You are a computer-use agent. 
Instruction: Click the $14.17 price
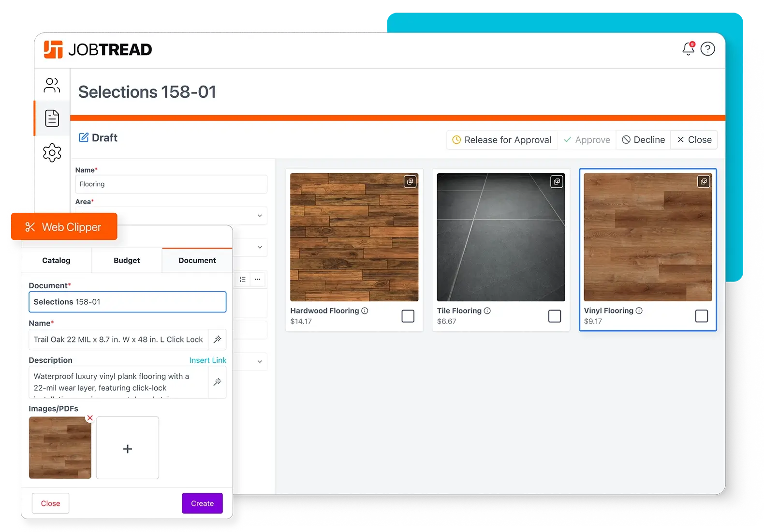pos(301,321)
